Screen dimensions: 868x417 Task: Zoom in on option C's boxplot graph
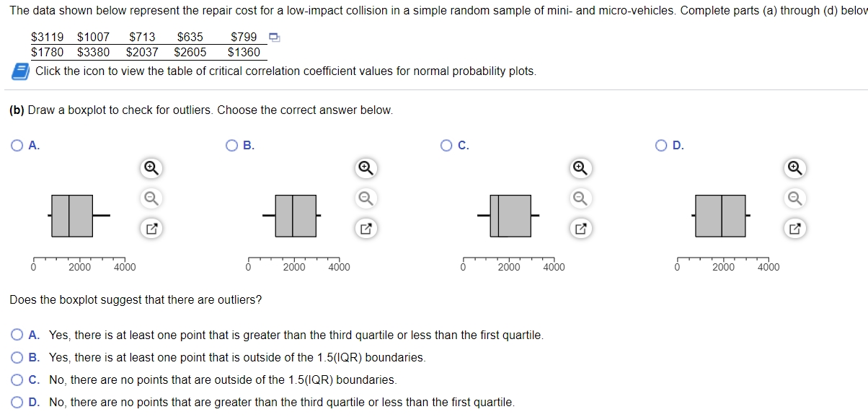pyautogui.click(x=580, y=168)
